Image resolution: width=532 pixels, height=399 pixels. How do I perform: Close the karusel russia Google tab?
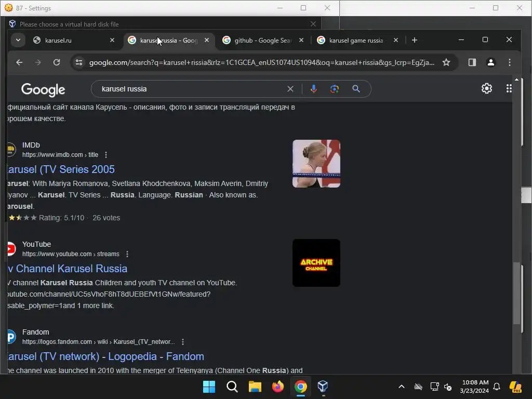tap(207, 40)
